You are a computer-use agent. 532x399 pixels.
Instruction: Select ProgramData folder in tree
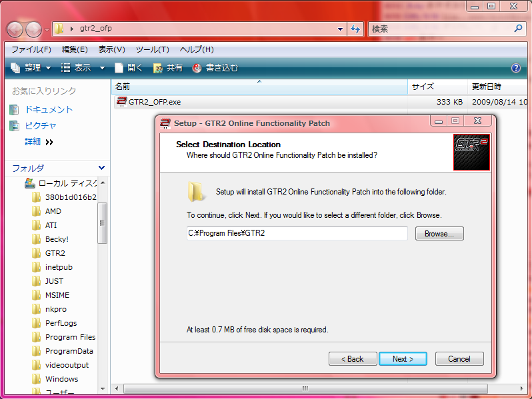point(69,351)
